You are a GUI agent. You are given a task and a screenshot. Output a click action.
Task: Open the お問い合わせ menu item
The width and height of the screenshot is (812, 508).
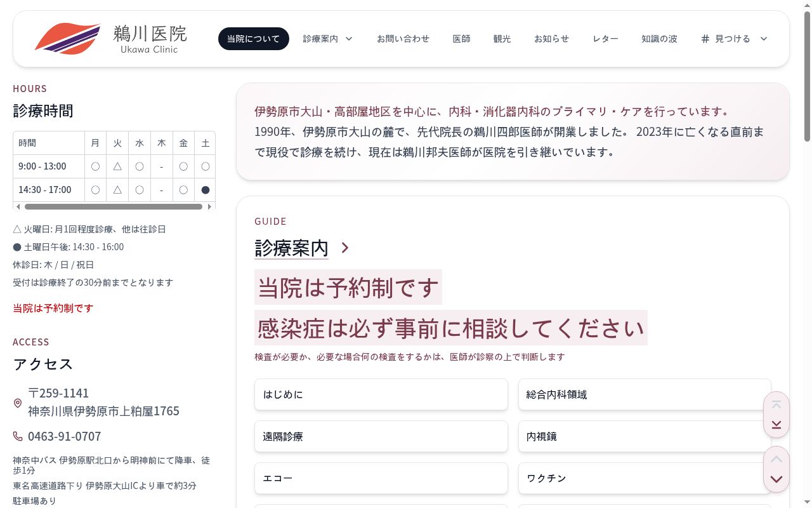[403, 39]
